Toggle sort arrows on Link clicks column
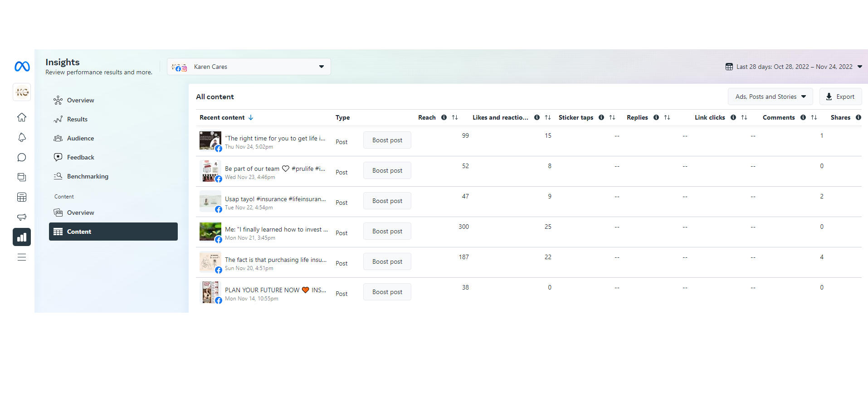 click(744, 117)
